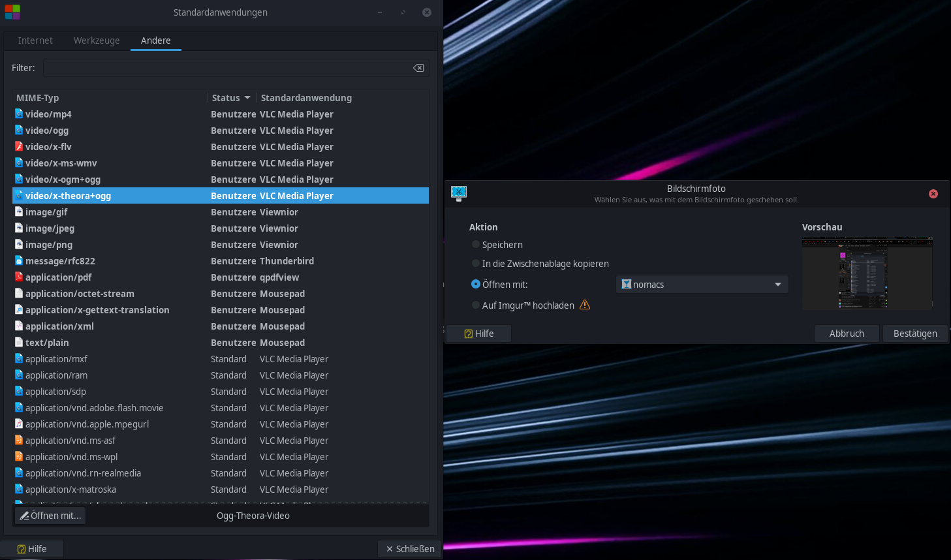
Task: Click Standard status in application/x-matroska row
Action: pyautogui.click(x=228, y=490)
